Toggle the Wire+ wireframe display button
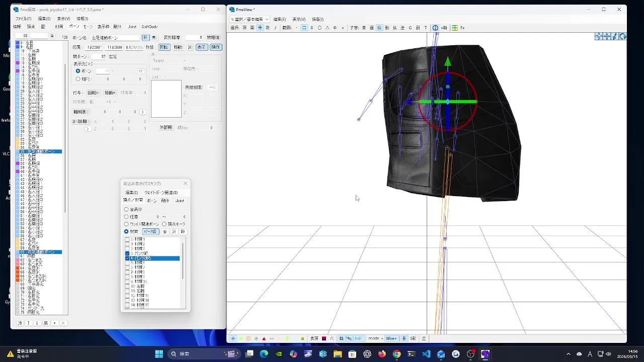This screenshot has width=644, height=362. [391, 338]
